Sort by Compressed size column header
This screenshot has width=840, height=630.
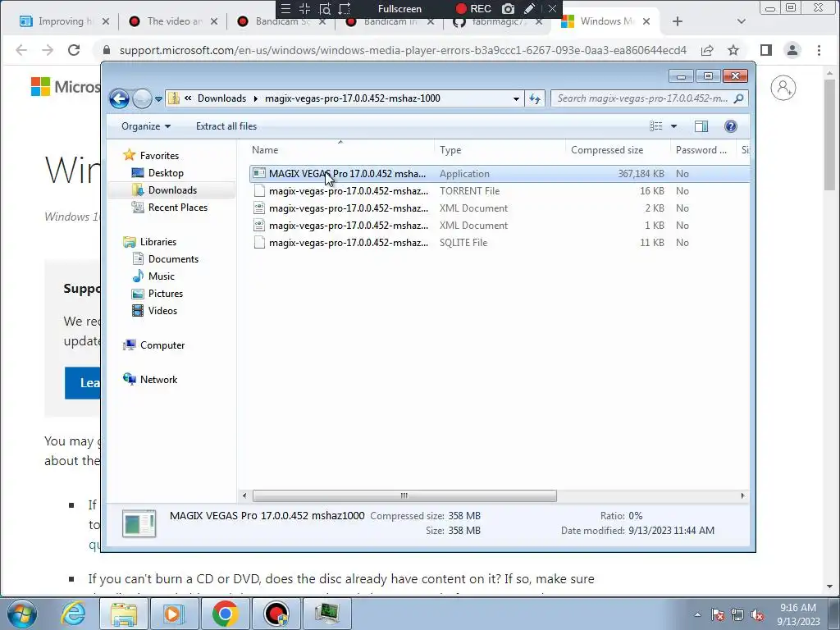point(618,150)
